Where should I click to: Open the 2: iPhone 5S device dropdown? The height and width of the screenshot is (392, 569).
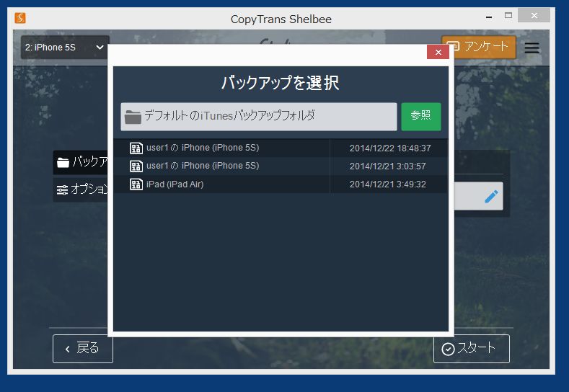click(x=65, y=48)
